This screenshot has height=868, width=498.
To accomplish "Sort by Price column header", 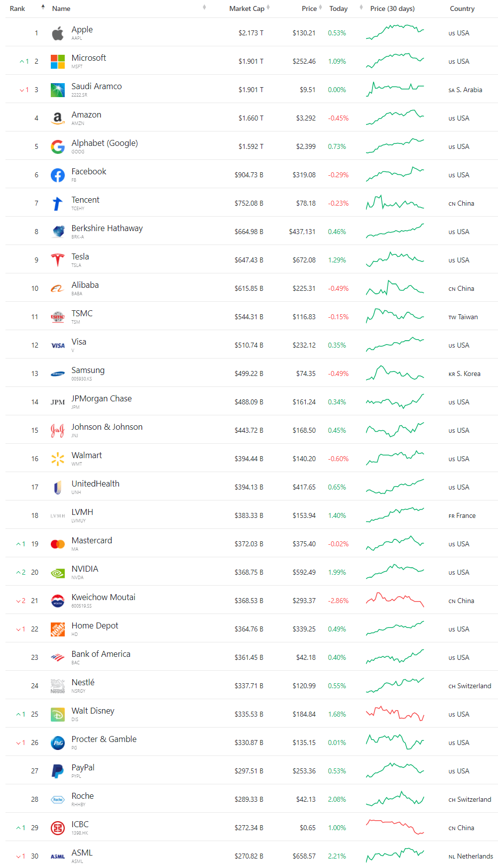I will pos(309,8).
